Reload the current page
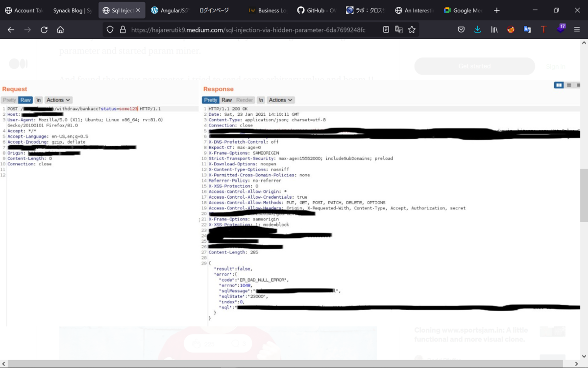This screenshot has width=588, height=368. (x=44, y=29)
